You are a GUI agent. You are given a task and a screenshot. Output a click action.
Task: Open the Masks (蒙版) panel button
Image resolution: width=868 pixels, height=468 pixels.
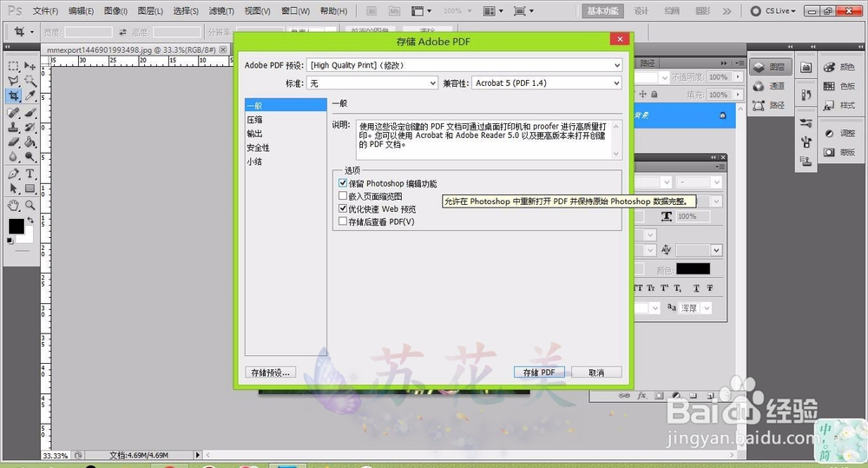pos(840,152)
